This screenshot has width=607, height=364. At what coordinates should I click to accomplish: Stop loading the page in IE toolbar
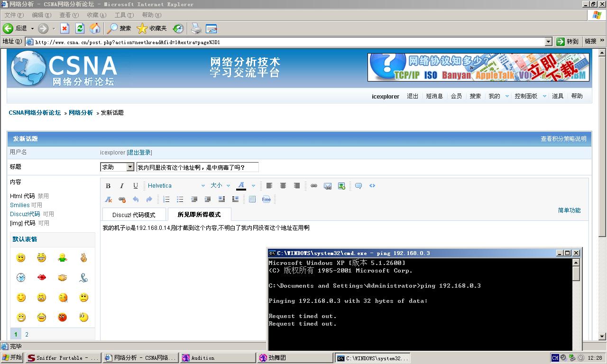65,28
